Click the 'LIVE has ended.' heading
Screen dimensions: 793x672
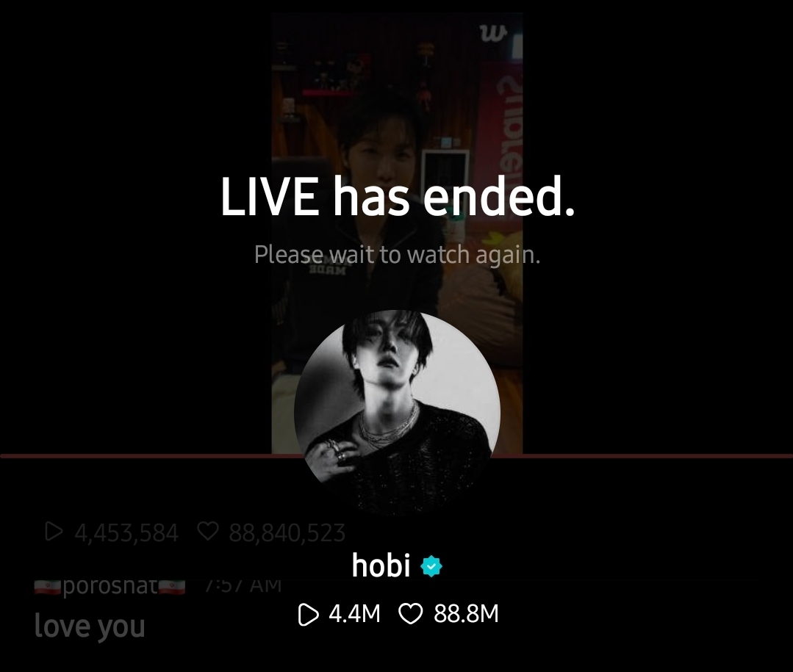click(398, 197)
